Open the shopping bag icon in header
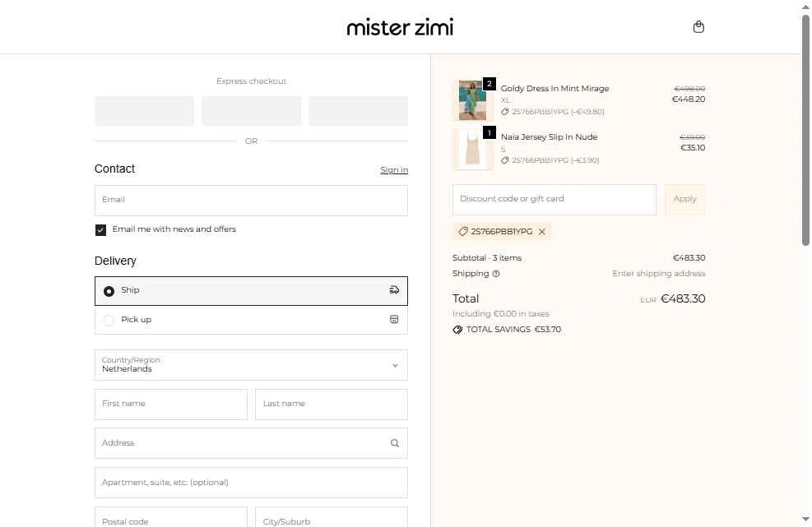 click(698, 27)
